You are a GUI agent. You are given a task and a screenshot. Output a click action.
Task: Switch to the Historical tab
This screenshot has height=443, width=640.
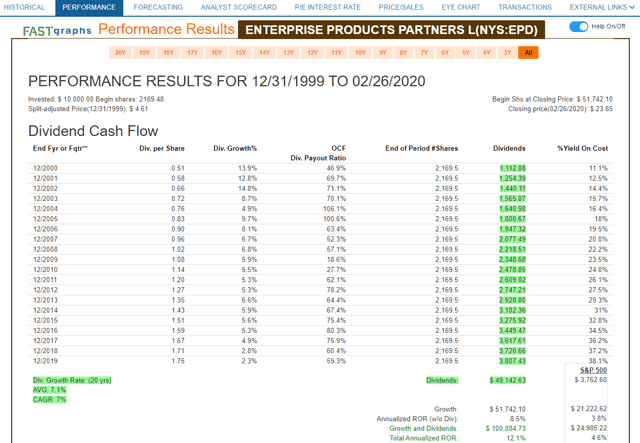pos(24,7)
